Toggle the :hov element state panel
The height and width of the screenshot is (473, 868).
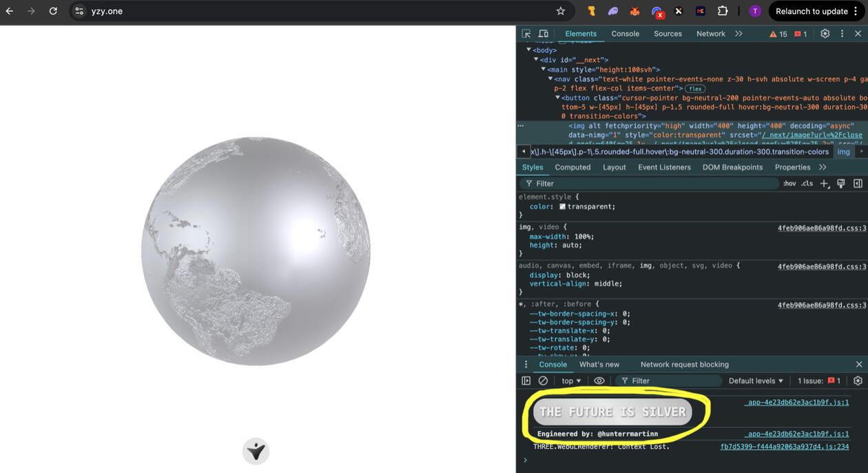789,183
